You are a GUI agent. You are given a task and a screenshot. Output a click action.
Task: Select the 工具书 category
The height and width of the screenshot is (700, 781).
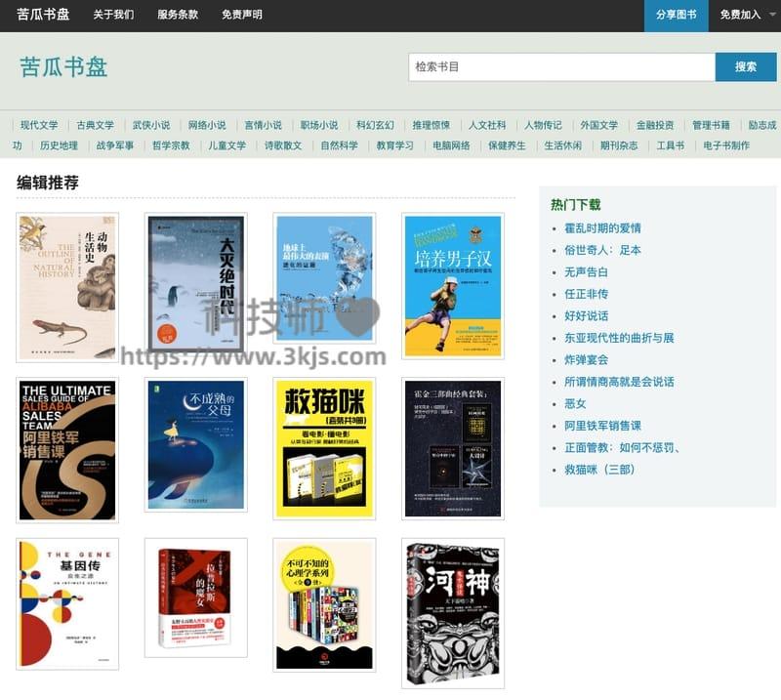(671, 145)
